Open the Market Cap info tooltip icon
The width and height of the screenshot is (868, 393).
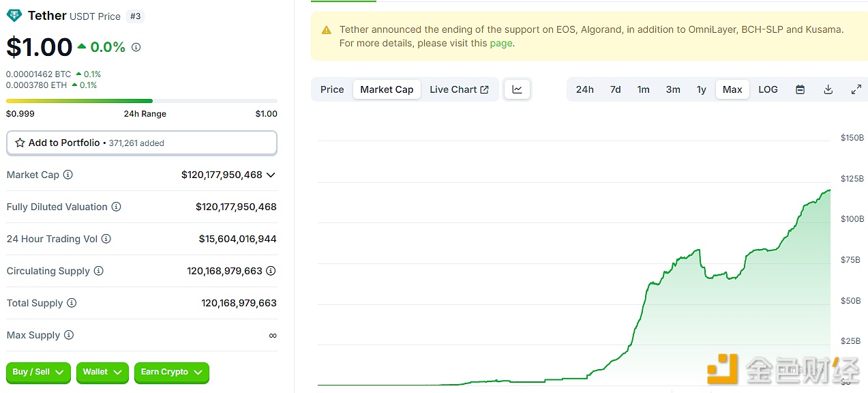point(68,175)
